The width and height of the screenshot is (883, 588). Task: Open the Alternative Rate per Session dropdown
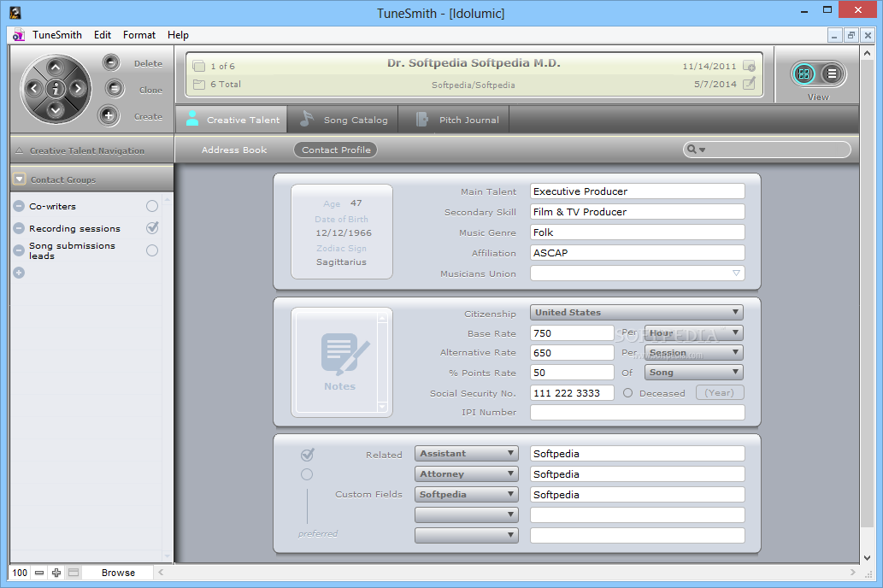coord(694,353)
